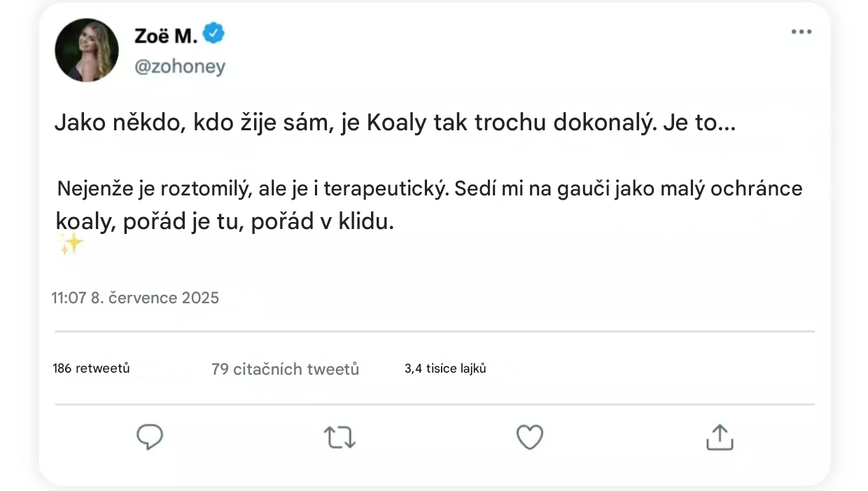
Task: Show the 79 citačních tweetů
Action: click(285, 369)
